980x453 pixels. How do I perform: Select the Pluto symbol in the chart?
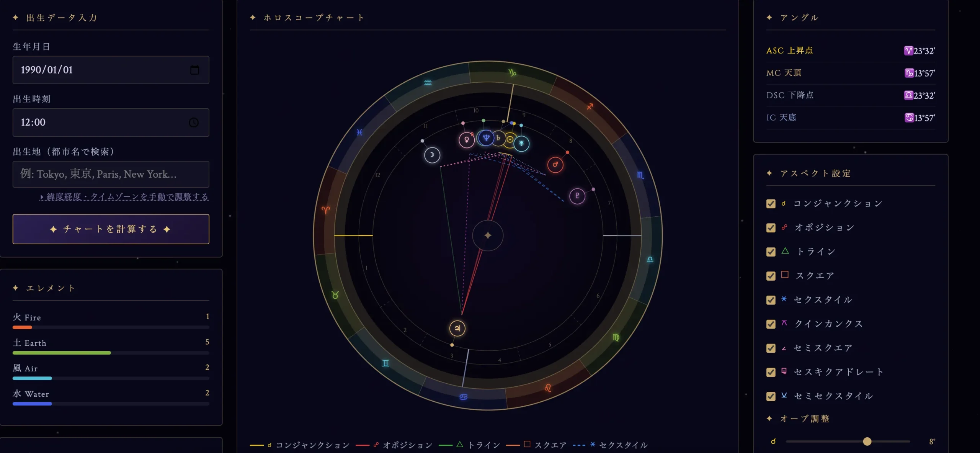click(x=577, y=196)
